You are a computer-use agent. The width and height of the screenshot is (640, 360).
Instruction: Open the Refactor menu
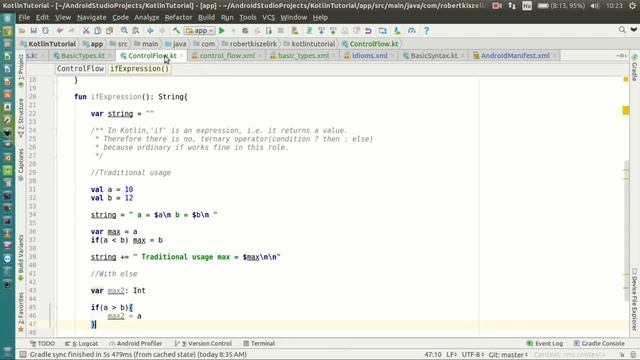click(178, 18)
